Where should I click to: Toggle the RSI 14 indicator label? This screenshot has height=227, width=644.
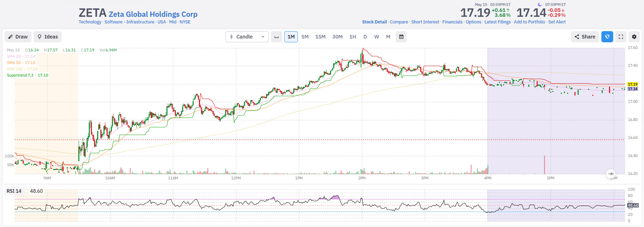(x=14, y=191)
